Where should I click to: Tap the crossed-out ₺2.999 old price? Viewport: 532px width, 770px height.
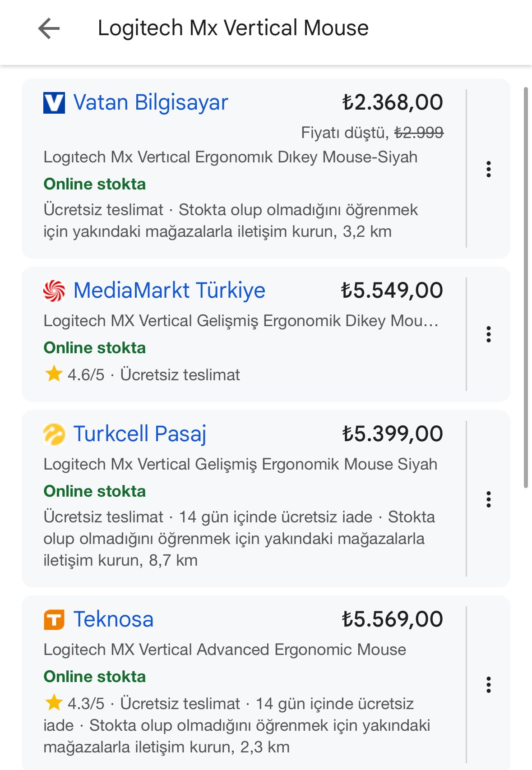[419, 133]
